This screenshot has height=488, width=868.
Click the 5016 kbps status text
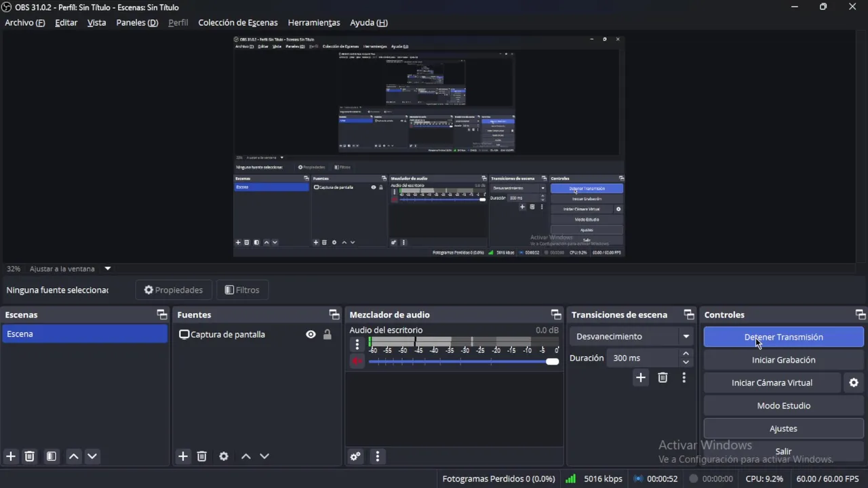point(603,479)
